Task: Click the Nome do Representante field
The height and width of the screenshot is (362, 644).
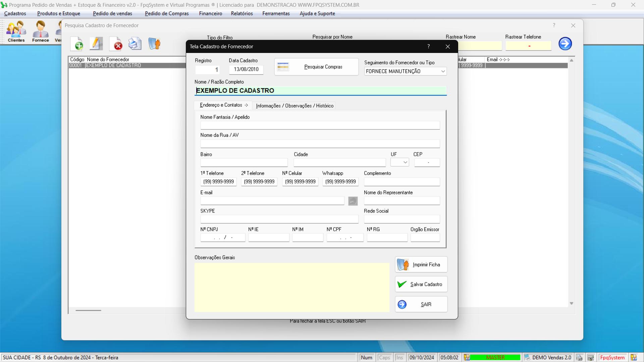Action: (402, 201)
